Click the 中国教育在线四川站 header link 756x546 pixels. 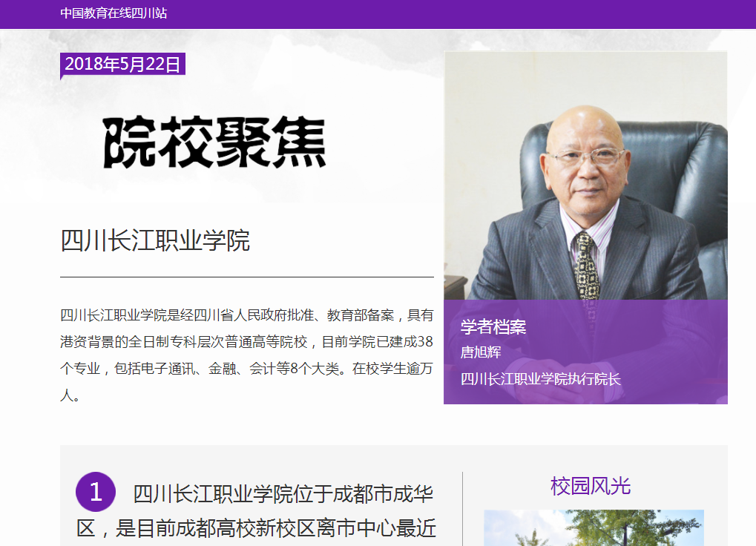tap(114, 13)
